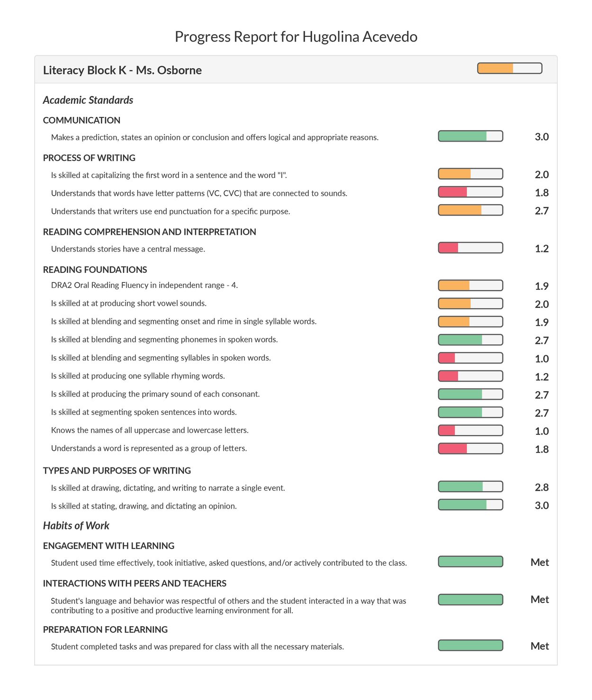Click the Literacy Block K - Ms. Osborne header

122,70
